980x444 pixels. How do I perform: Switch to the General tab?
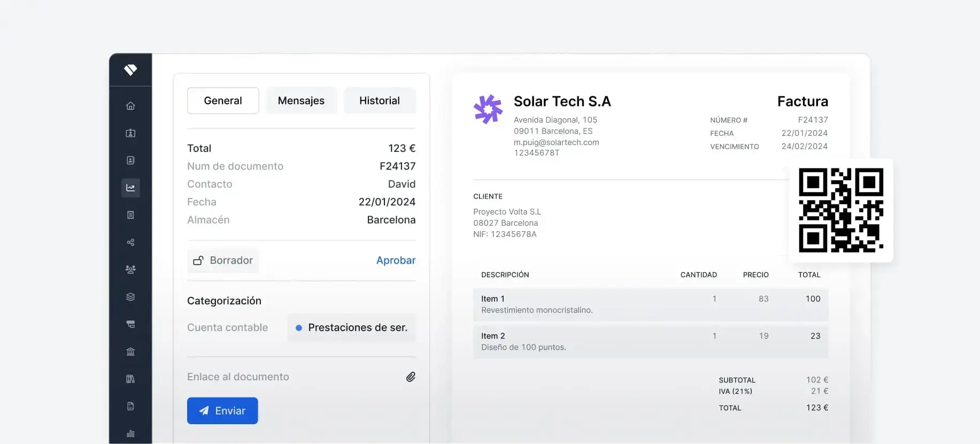[x=223, y=101]
